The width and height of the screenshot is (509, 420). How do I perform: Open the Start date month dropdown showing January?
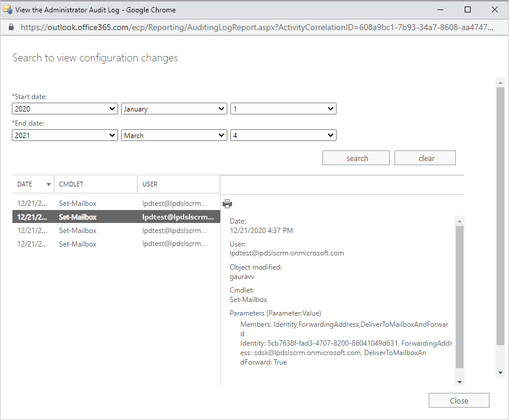[x=174, y=109]
